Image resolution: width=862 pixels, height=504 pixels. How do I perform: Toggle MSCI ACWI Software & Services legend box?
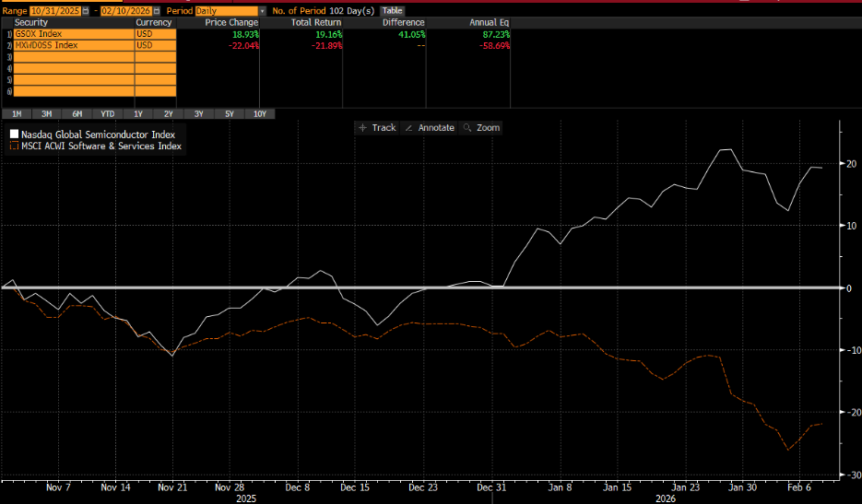click(x=14, y=146)
